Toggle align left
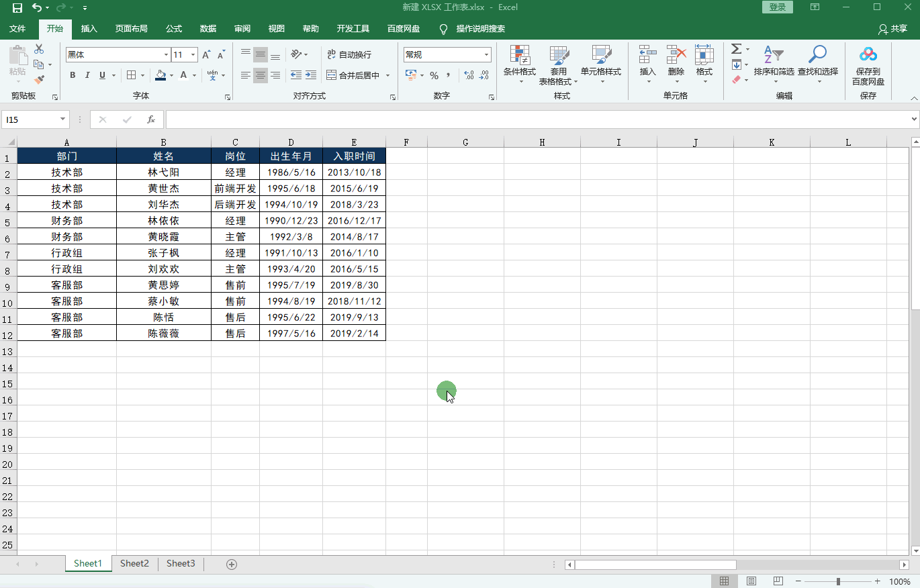 246,75
